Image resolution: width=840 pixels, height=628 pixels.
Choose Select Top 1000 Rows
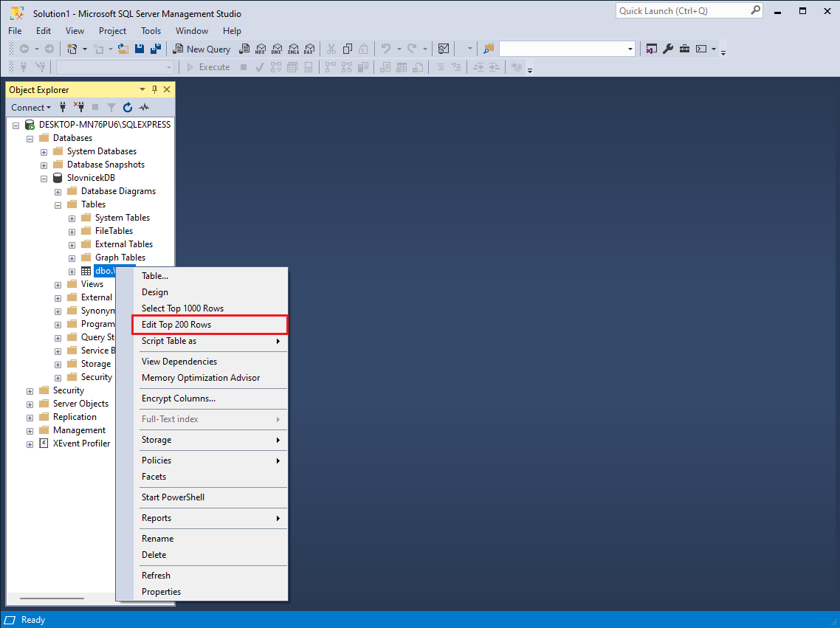tap(182, 308)
